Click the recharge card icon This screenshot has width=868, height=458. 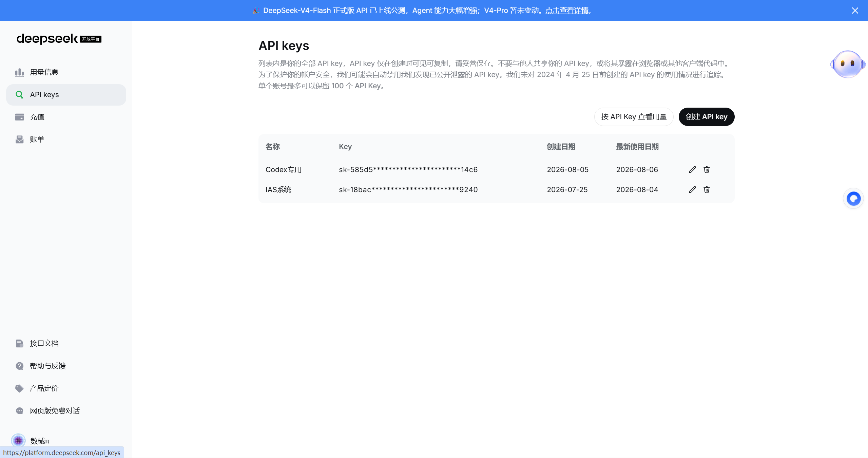(x=20, y=117)
